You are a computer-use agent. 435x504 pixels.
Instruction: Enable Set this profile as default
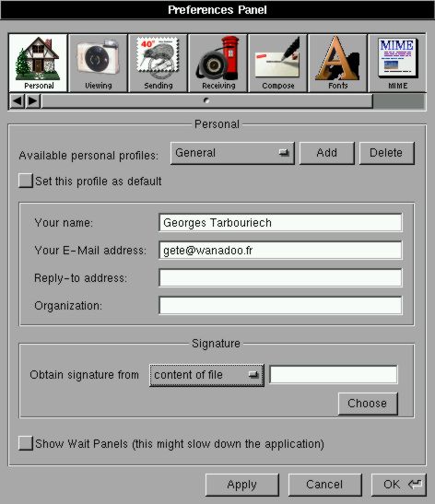point(26,181)
